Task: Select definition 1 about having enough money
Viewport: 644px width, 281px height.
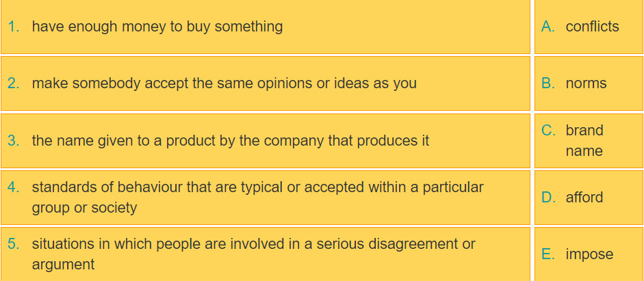Action: coord(266,27)
